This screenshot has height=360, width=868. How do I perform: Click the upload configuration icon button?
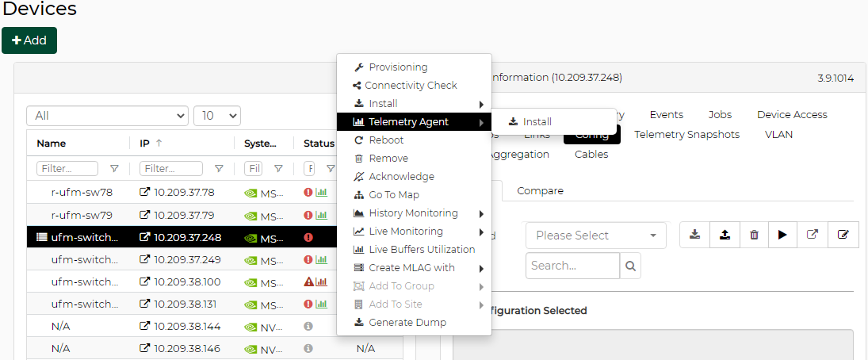[x=724, y=235]
